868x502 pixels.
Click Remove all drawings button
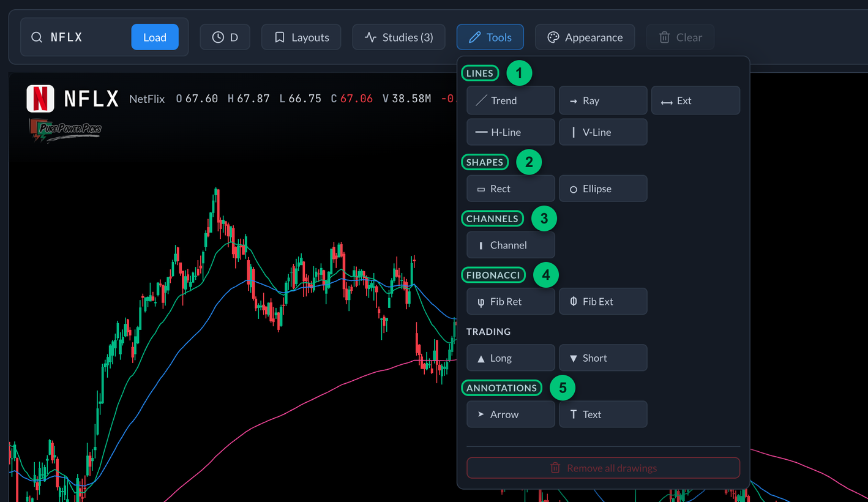coord(603,468)
